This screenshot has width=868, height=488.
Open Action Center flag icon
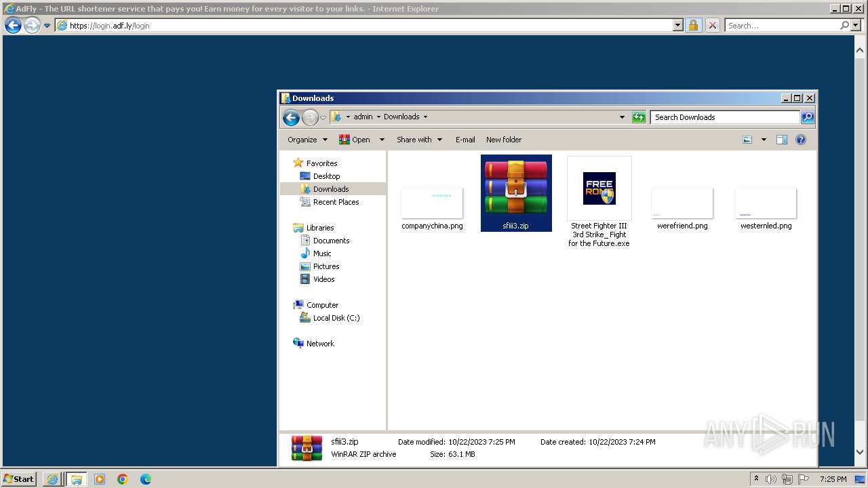(804, 479)
